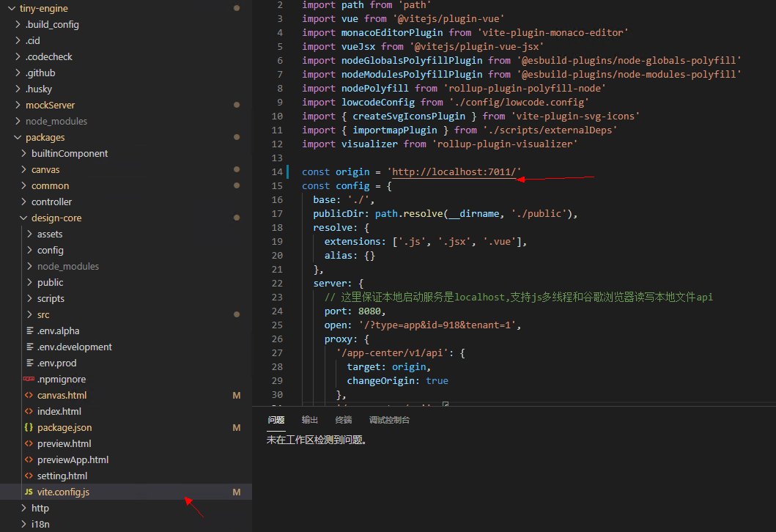Image resolution: width=776 pixels, height=532 pixels.
Task: Click the file icon beside .env.alpha
Action: pos(29,331)
